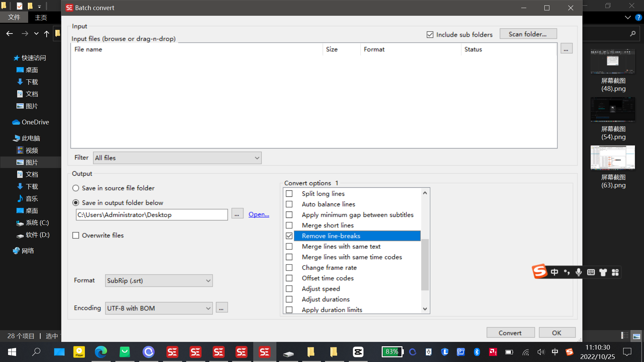
Task: Click the convert options scrollbar down arrow
Action: pos(425,309)
